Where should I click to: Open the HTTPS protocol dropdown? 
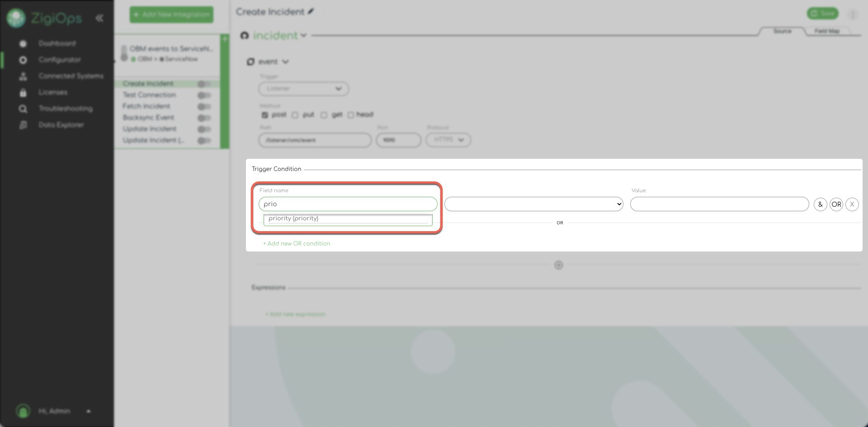[448, 140]
